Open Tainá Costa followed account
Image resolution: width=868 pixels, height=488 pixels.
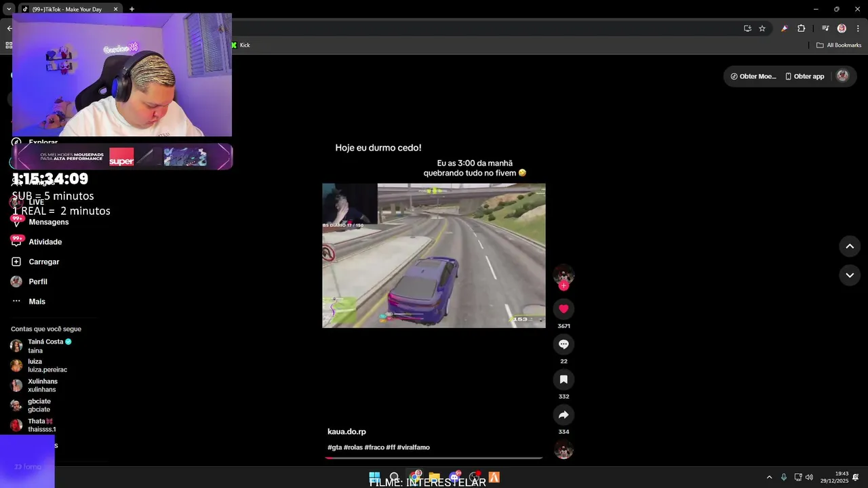[x=50, y=346]
